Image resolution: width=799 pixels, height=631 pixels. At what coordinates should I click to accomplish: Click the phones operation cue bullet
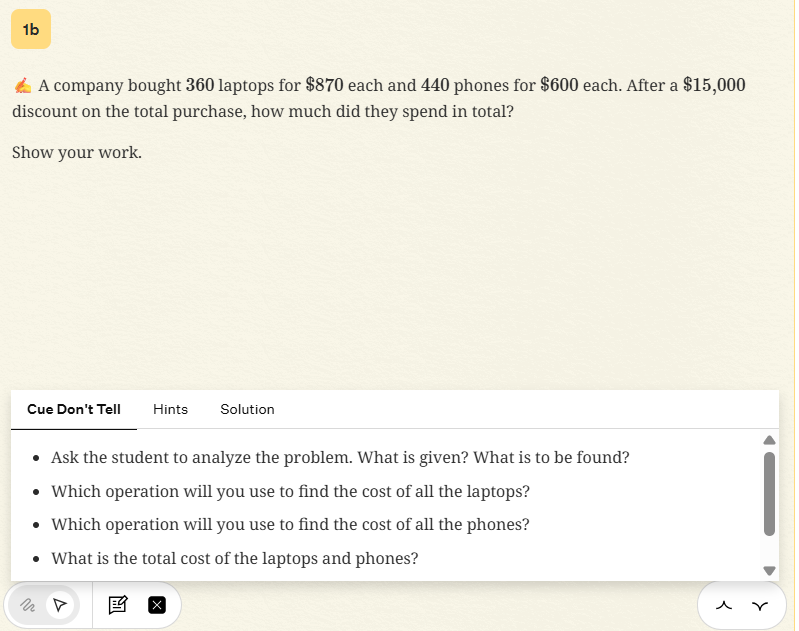[290, 524]
